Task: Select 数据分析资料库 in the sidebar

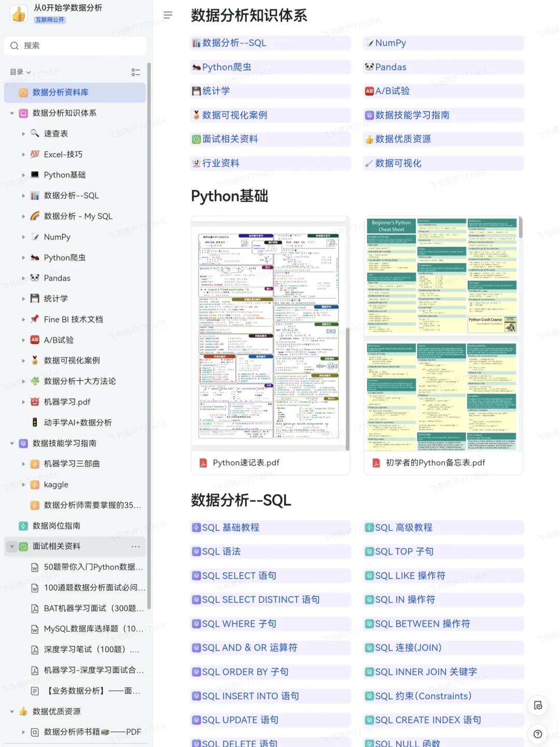Action: (60, 92)
